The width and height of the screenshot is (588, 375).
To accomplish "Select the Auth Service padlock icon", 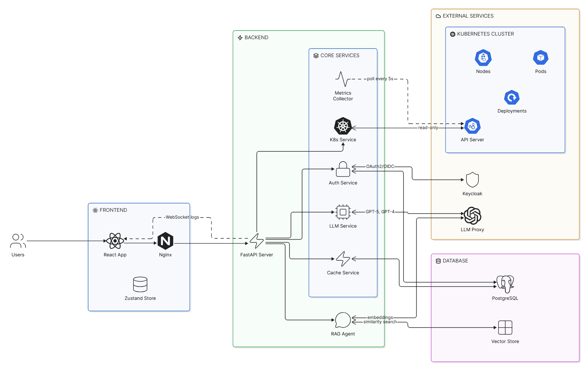I will pyautogui.click(x=343, y=169).
